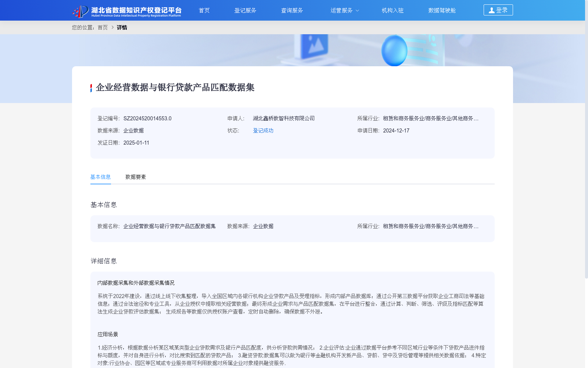Click the 详细信息 section heading
The width and height of the screenshot is (588, 368).
[104, 261]
